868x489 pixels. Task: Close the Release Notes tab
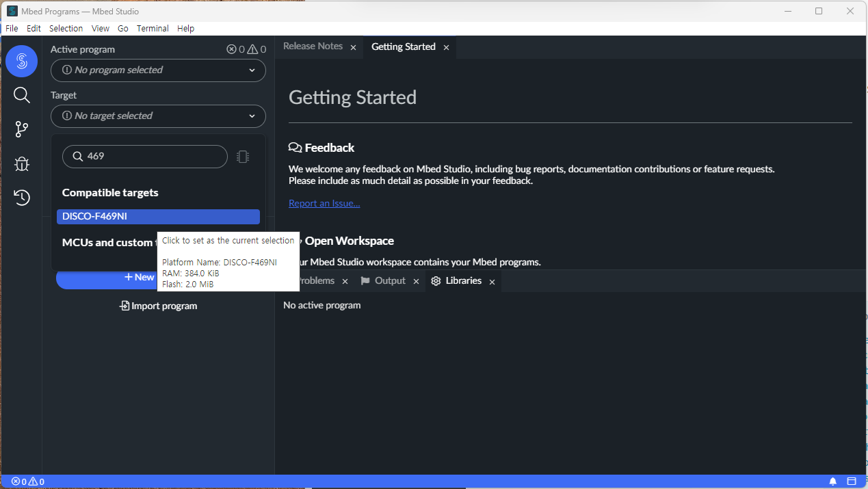click(353, 47)
